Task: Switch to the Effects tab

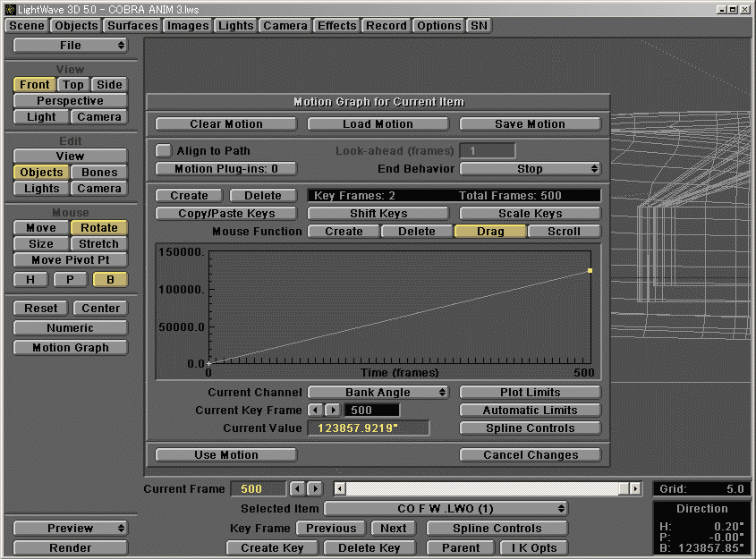Action: [x=336, y=26]
